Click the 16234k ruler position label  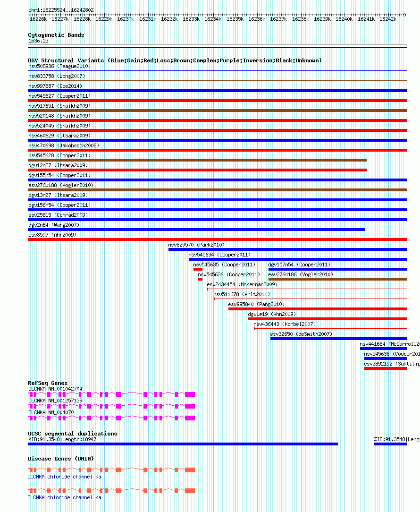pyautogui.click(x=213, y=19)
